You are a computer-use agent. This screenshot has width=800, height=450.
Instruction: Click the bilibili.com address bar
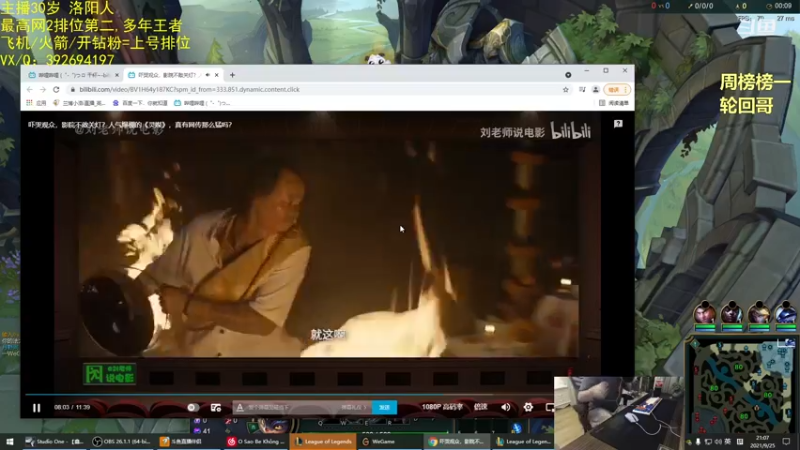(x=316, y=89)
